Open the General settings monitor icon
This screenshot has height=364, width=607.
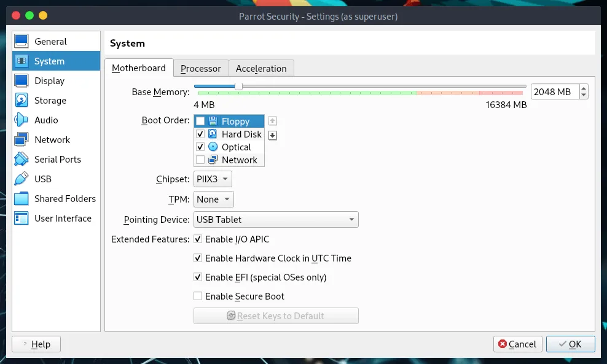tap(22, 41)
